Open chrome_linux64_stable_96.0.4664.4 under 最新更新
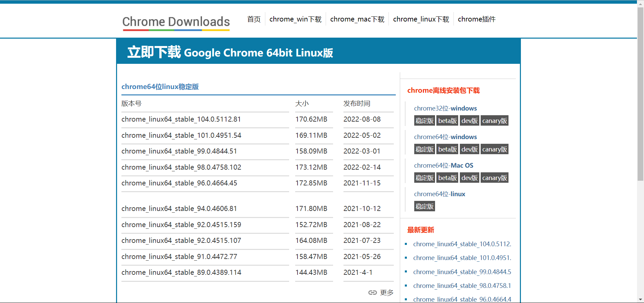This screenshot has height=303, width=644. 462,299
